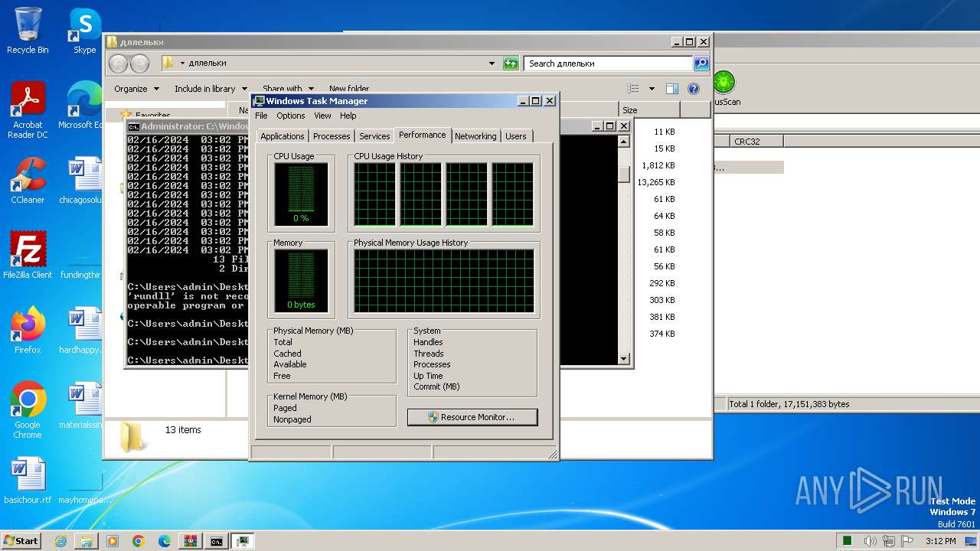
Task: Click the дллельки folder in Explorer address bar
Action: pyautogui.click(x=207, y=64)
